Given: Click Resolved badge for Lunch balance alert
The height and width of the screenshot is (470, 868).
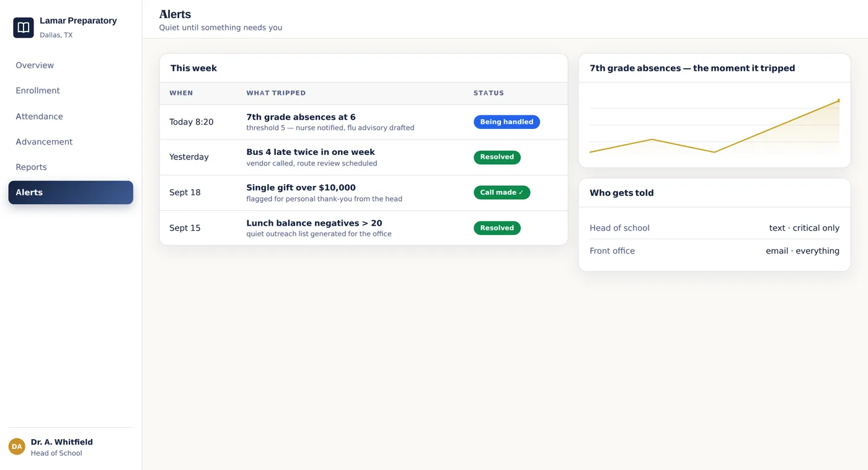Looking at the screenshot, I should click(x=497, y=228).
